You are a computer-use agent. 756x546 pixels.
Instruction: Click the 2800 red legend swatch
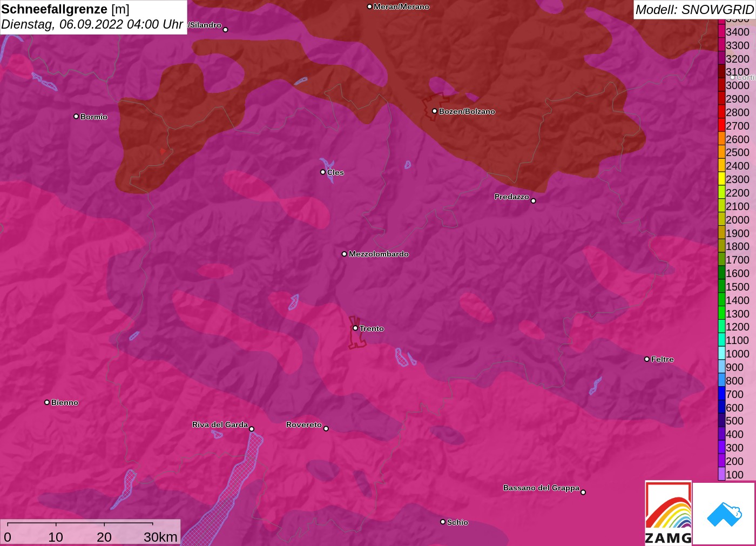point(721,112)
